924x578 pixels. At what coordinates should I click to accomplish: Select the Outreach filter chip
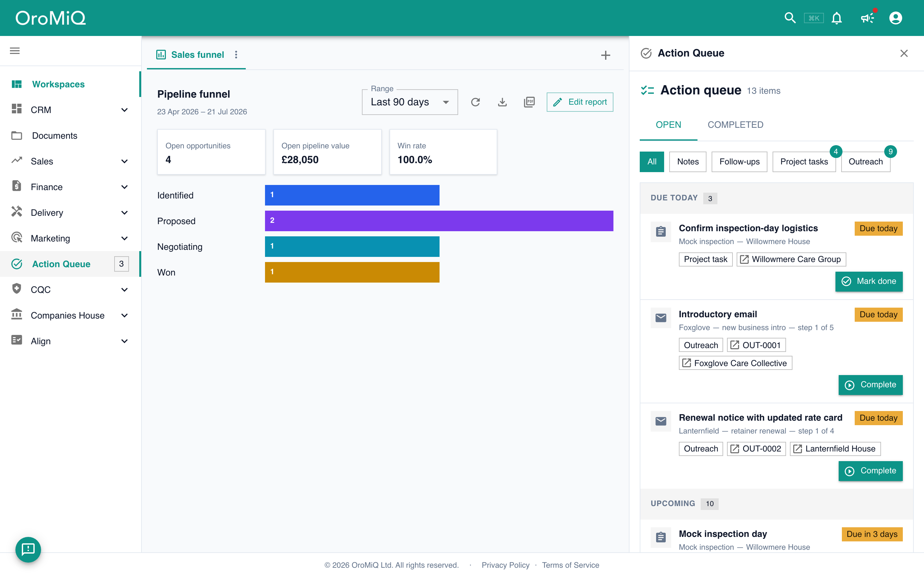tap(865, 162)
